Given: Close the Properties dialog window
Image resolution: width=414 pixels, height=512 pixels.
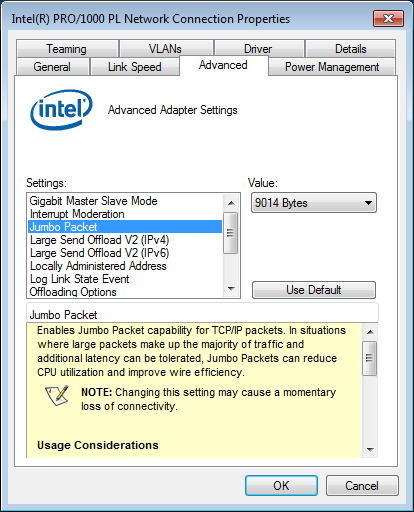Looking at the screenshot, I should click(388, 18).
